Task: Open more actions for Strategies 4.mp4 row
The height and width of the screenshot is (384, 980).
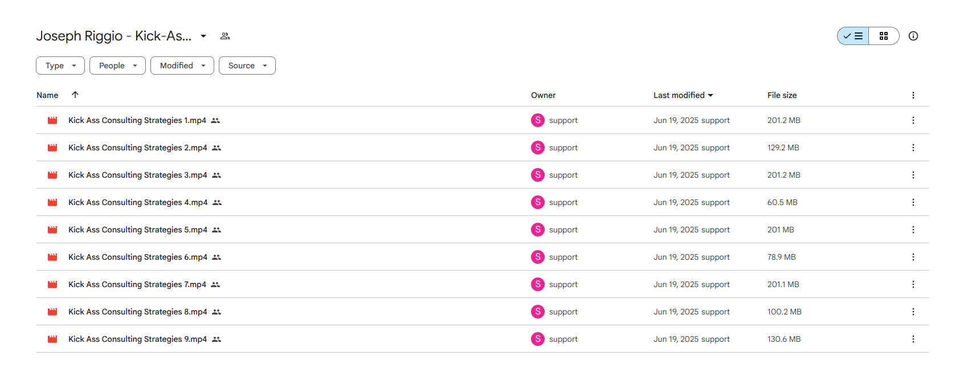Action: [x=913, y=202]
